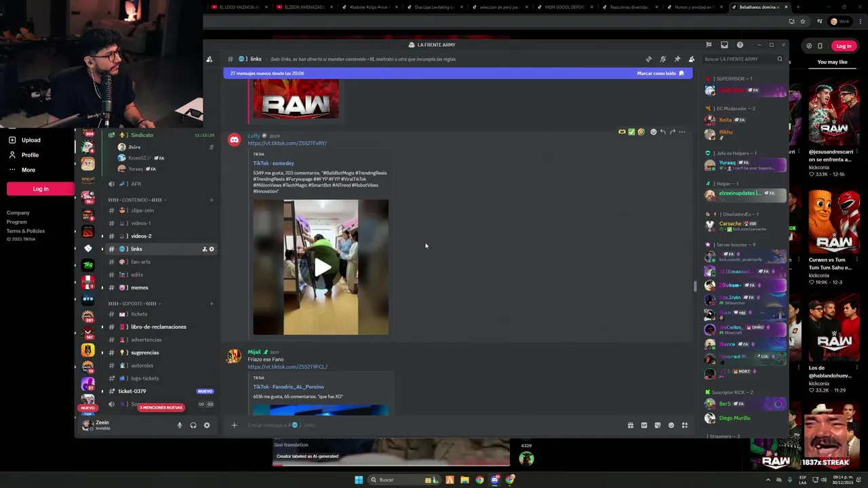The image size is (868, 488).
Task: Open the flag icon in Discord title bar
Action: coord(709,45)
